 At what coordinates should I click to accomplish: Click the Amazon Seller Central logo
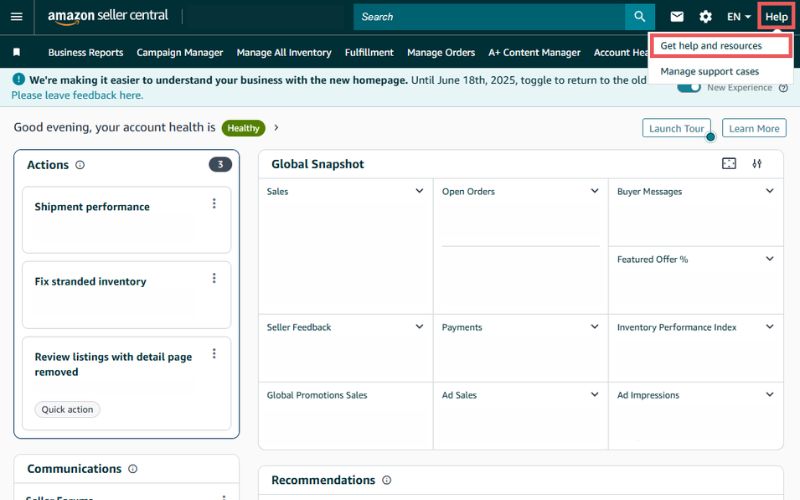click(x=108, y=16)
